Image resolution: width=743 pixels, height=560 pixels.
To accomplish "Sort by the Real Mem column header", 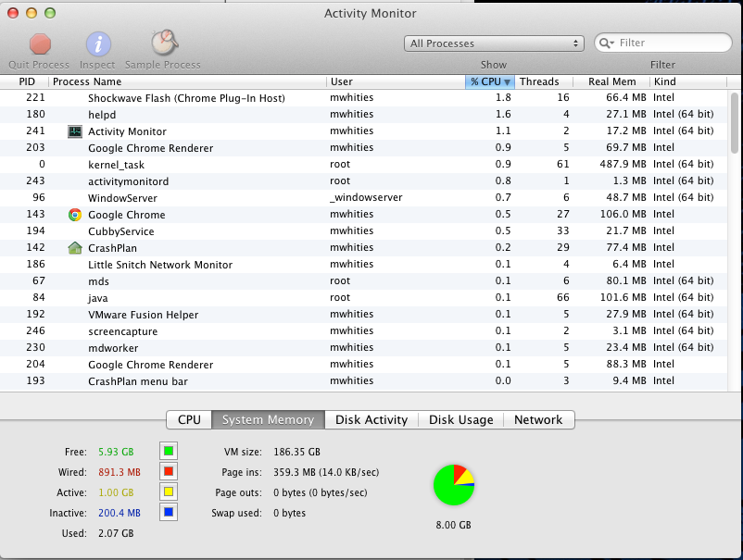I will [611, 81].
